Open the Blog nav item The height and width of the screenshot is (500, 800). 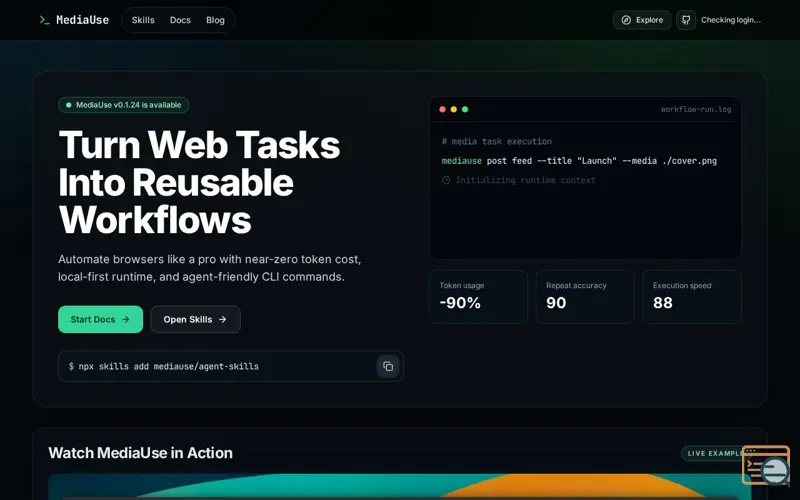pos(215,20)
